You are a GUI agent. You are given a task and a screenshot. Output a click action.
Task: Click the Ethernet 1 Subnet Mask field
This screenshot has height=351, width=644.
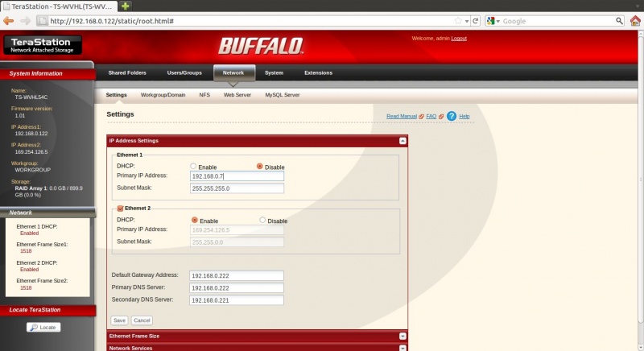point(237,188)
